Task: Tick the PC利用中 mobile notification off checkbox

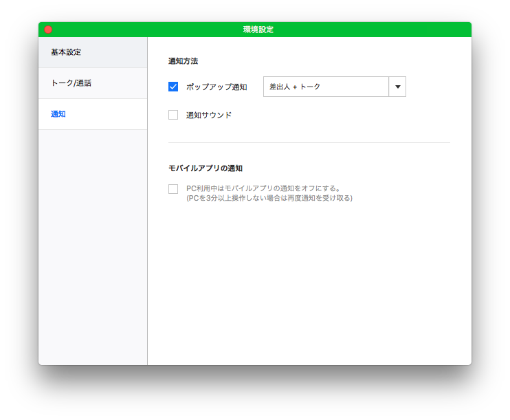Action: point(173,189)
